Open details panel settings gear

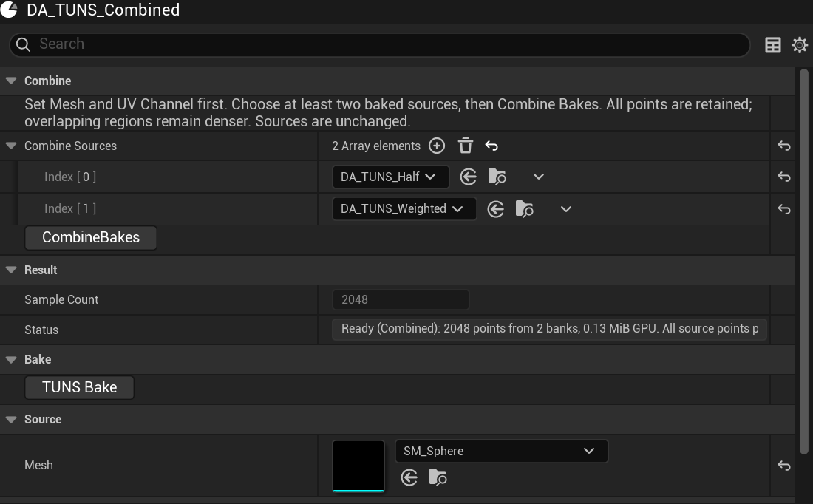(x=800, y=45)
